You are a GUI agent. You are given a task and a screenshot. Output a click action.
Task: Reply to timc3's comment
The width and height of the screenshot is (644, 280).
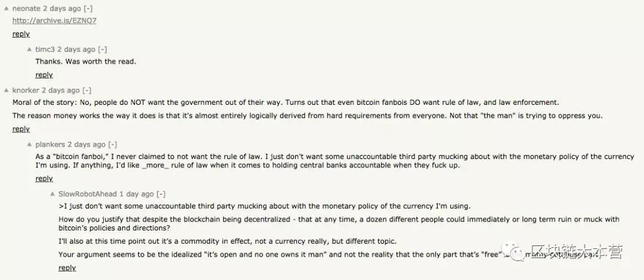click(44, 74)
